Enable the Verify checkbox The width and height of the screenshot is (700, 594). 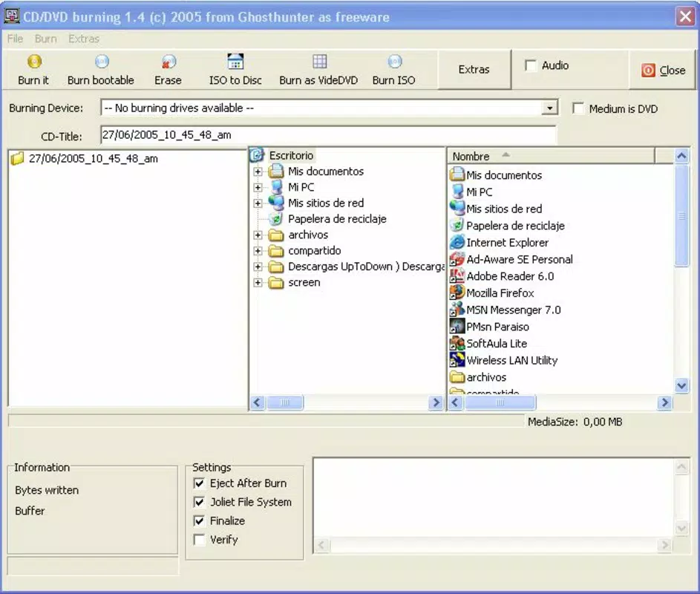tap(200, 540)
